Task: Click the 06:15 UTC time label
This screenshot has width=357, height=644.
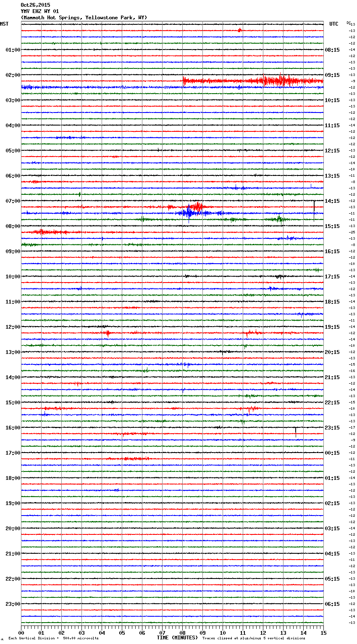Action: pos(332,604)
